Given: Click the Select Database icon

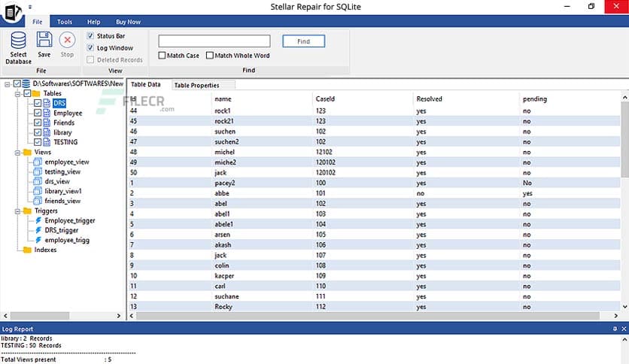Looking at the screenshot, I should 19,41.
